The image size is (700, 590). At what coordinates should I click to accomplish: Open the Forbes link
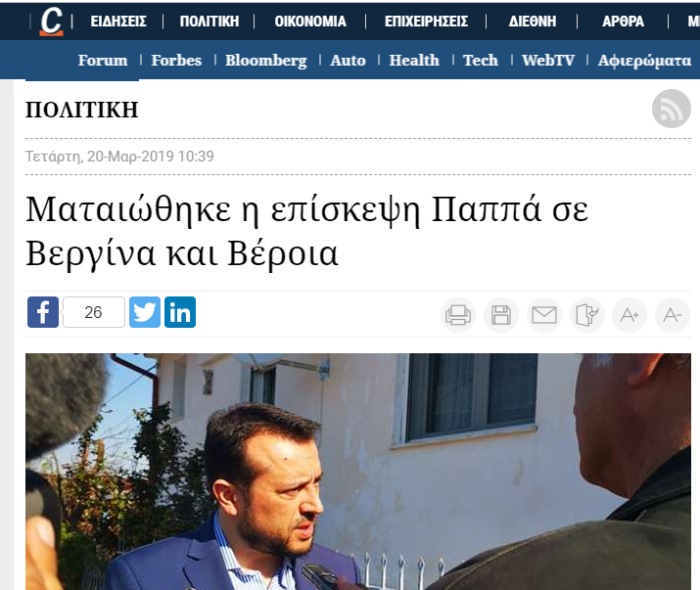[176, 61]
